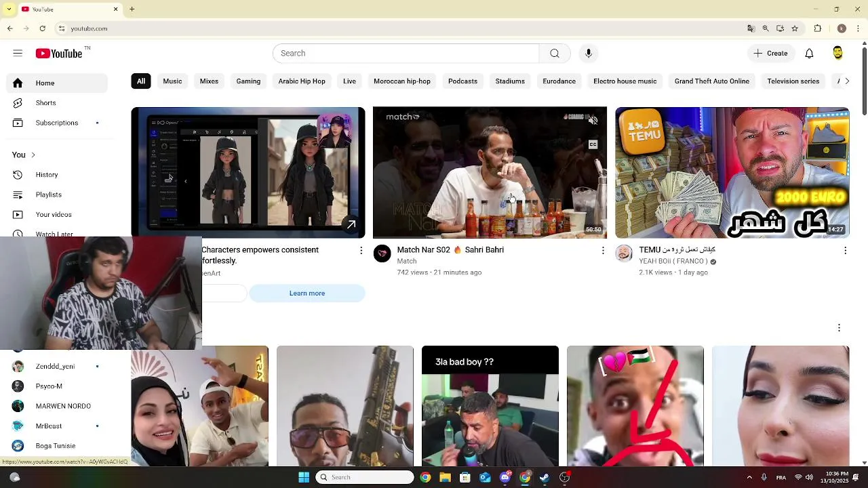Open the Match channel avatar
This screenshot has height=488, width=868.
(x=382, y=253)
